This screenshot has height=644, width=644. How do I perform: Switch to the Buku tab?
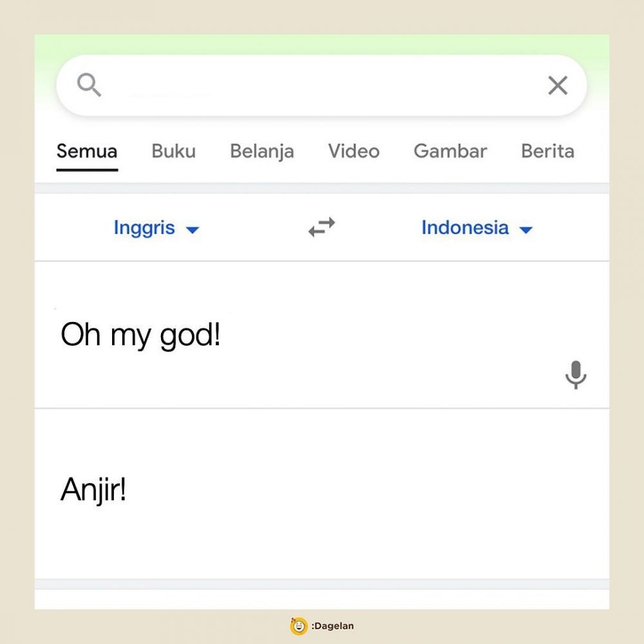(x=173, y=151)
